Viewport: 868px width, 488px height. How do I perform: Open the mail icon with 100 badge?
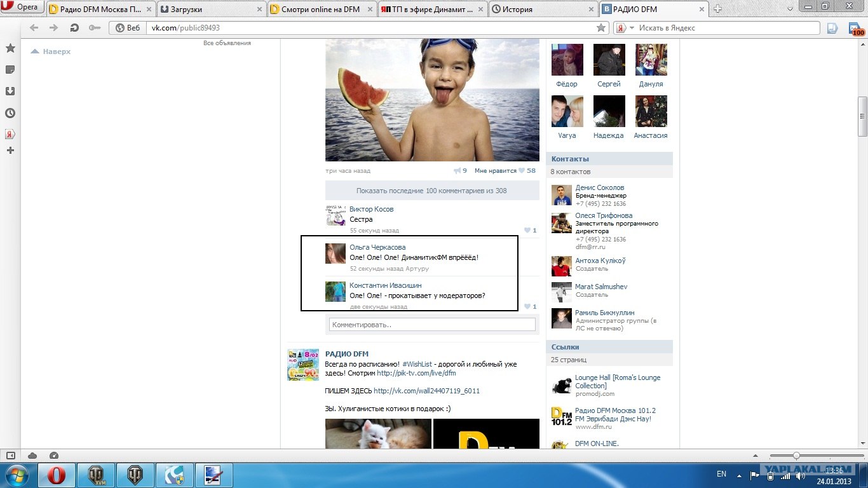[x=856, y=29]
